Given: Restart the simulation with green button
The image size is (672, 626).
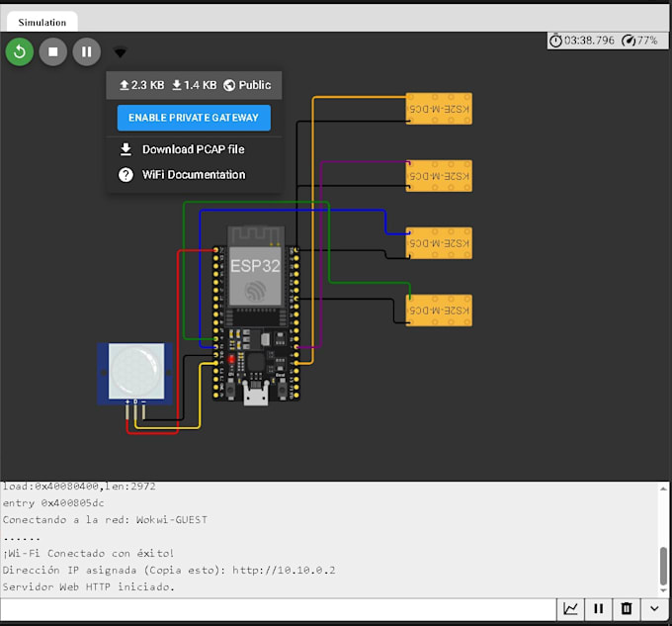Looking at the screenshot, I should coord(20,51).
